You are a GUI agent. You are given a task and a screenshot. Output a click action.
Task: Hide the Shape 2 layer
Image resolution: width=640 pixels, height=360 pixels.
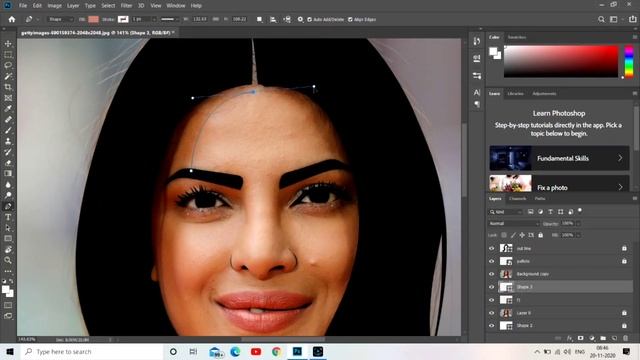pyautogui.click(x=491, y=326)
